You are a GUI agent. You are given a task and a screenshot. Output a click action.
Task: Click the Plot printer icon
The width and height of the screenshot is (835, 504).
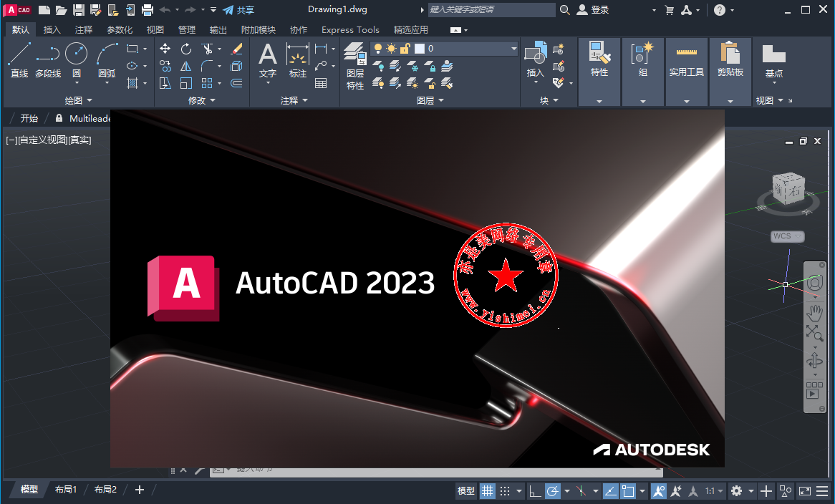coord(148,9)
